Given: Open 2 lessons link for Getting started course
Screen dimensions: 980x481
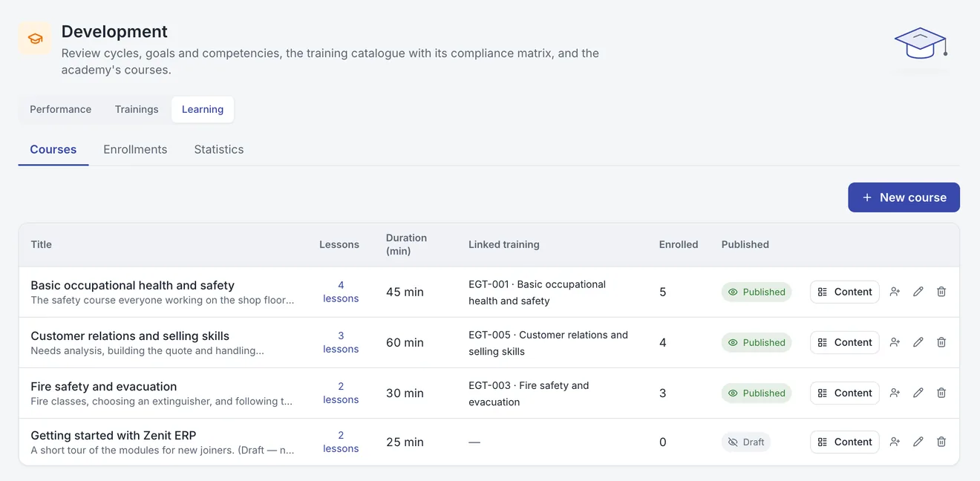Looking at the screenshot, I should [341, 442].
